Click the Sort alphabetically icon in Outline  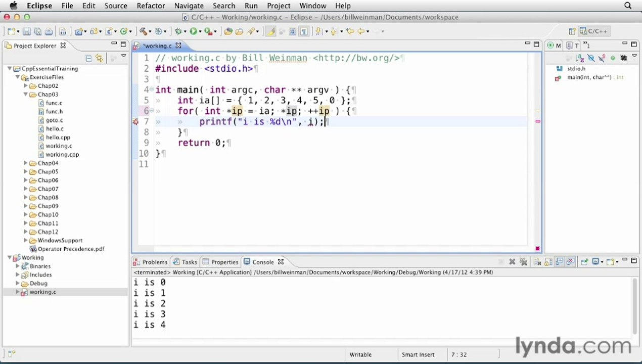[581, 58]
